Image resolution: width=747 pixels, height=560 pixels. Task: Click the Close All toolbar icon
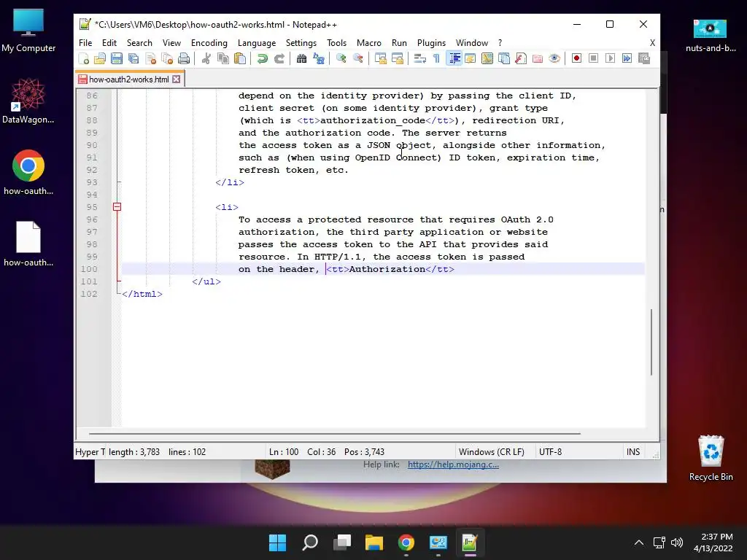point(167,58)
